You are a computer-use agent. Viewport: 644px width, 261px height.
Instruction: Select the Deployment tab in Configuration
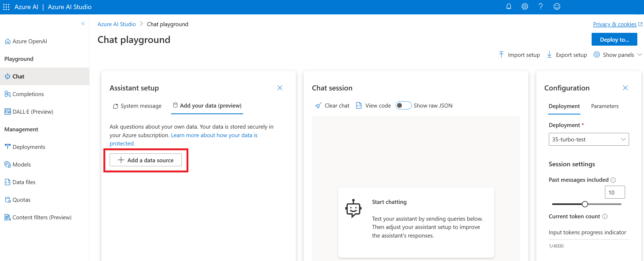coord(564,106)
